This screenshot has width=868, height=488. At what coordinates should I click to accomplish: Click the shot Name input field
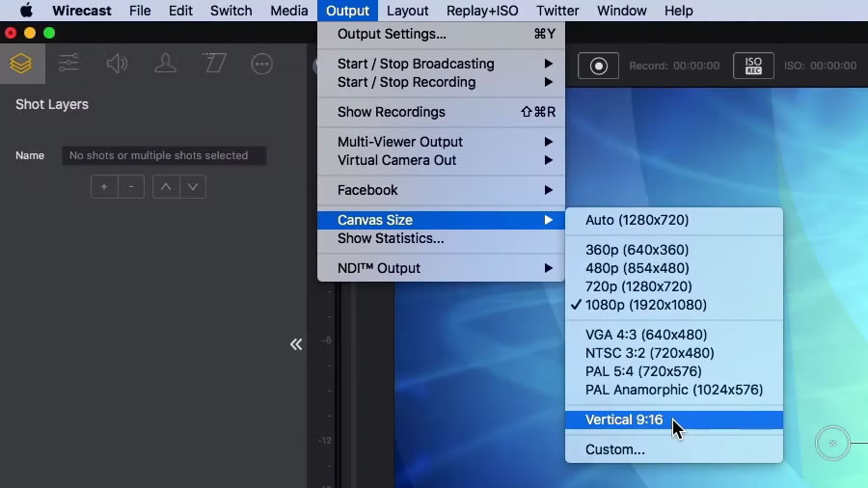coord(164,155)
